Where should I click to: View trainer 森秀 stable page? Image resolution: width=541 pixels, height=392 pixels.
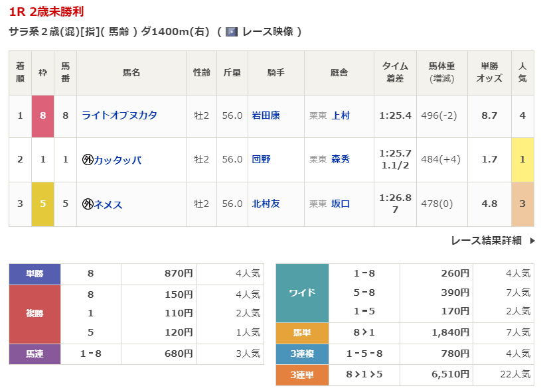341,160
